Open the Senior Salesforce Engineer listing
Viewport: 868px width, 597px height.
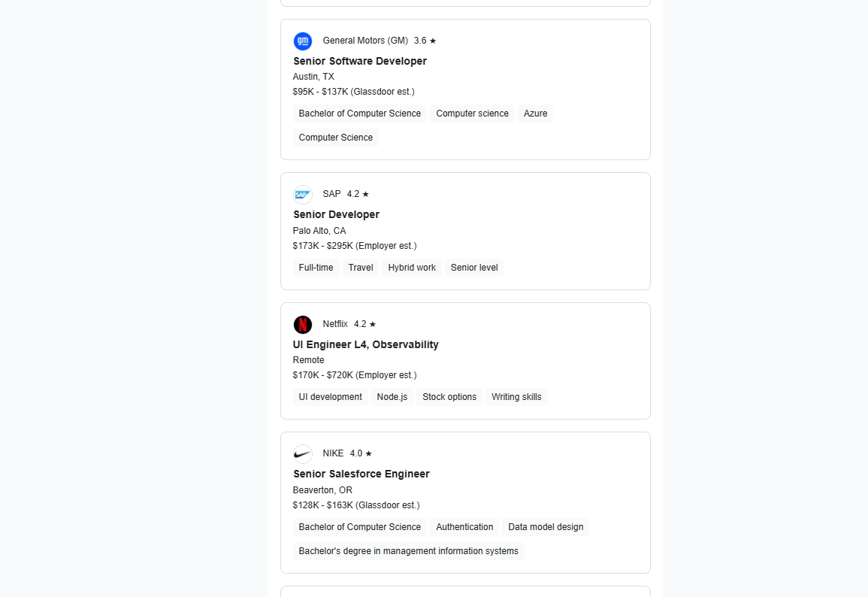point(361,474)
